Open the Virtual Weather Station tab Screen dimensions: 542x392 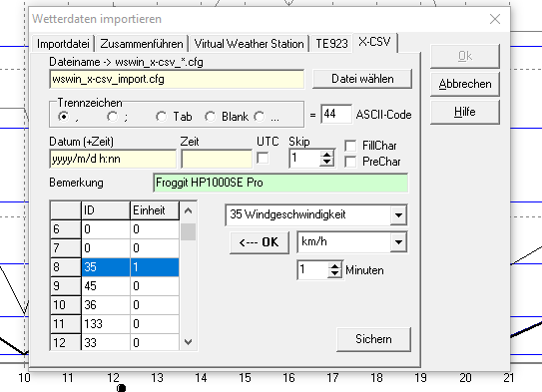[x=249, y=44]
